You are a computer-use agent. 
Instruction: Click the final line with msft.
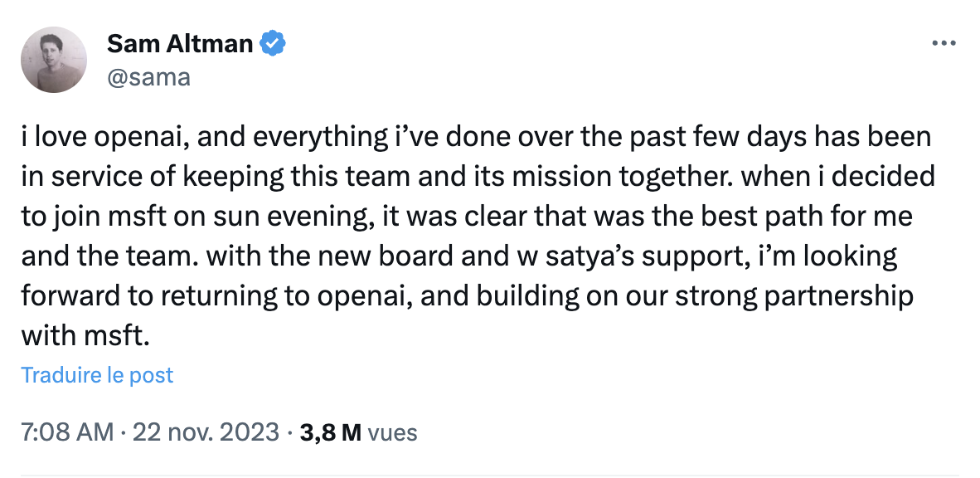(85, 336)
